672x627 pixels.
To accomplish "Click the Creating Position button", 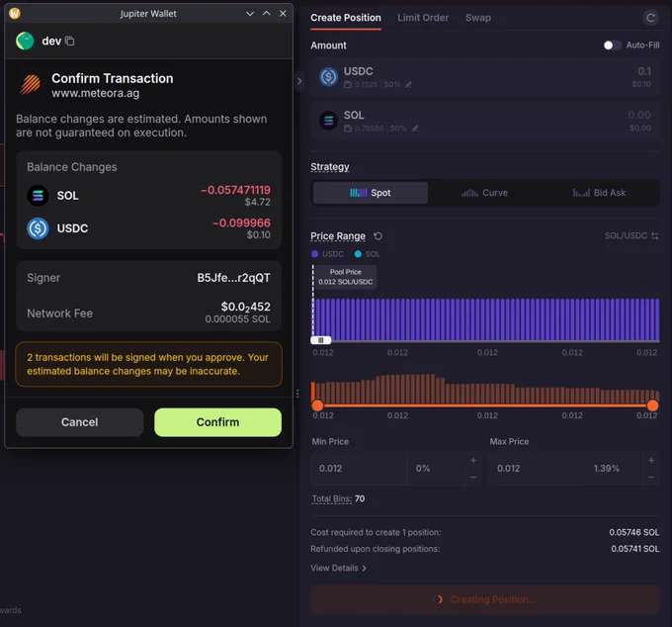I will click(484, 599).
